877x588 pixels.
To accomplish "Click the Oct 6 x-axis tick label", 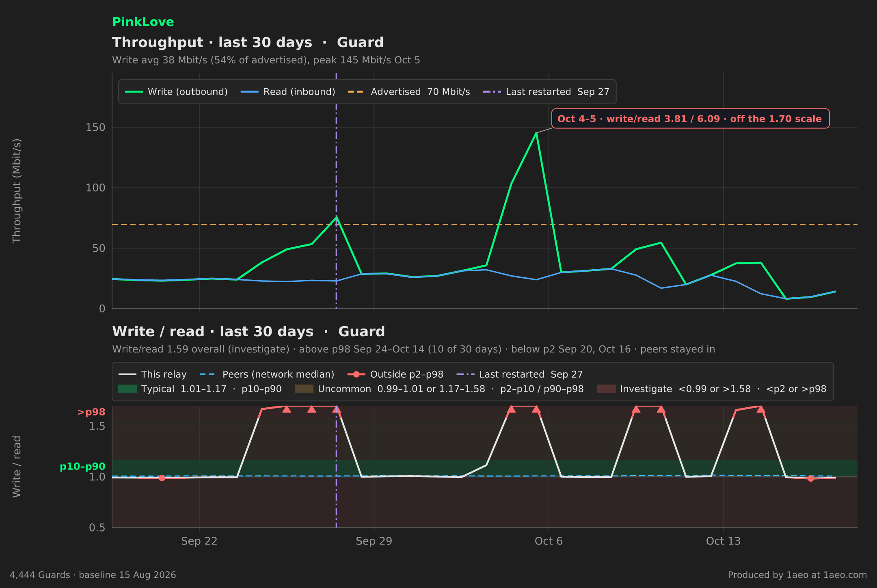I will (549, 541).
